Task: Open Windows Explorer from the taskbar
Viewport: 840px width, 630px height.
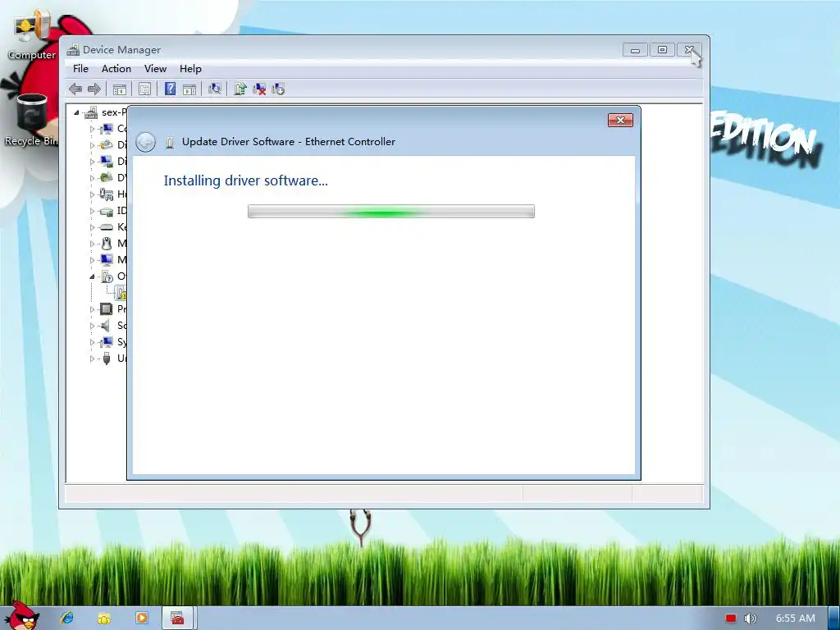Action: tap(104, 618)
